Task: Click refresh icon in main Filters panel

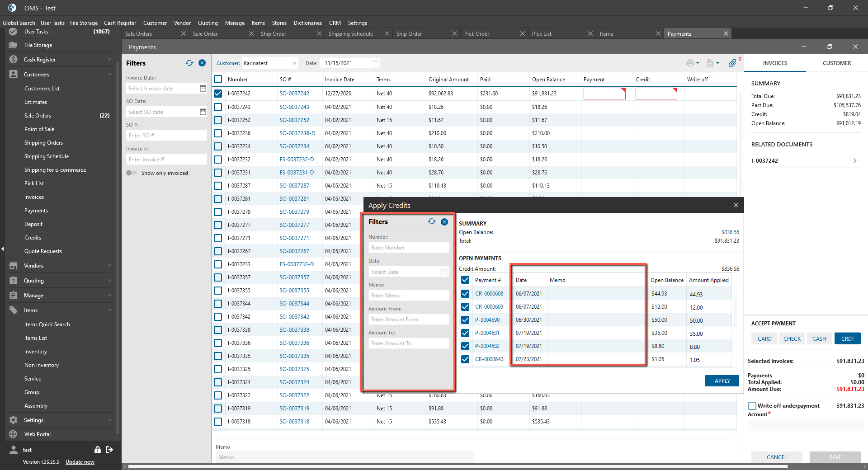Action: [x=189, y=63]
